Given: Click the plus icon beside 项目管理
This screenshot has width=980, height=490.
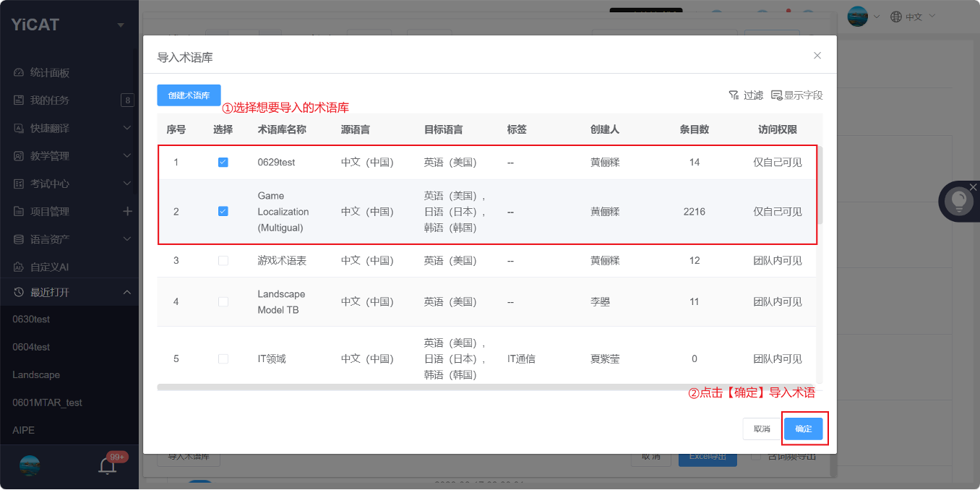Looking at the screenshot, I should [x=127, y=211].
